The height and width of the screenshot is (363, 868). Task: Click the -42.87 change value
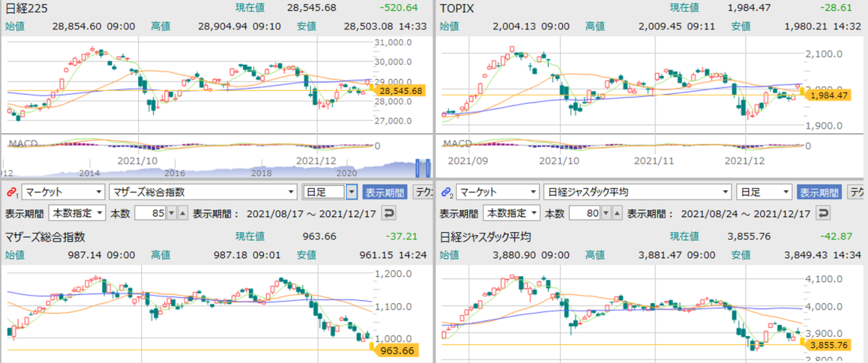[836, 236]
